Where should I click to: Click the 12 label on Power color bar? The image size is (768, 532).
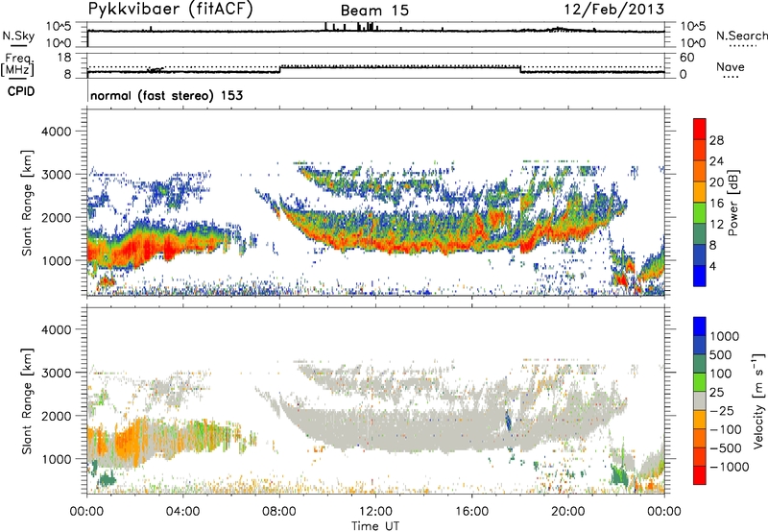coord(716,225)
